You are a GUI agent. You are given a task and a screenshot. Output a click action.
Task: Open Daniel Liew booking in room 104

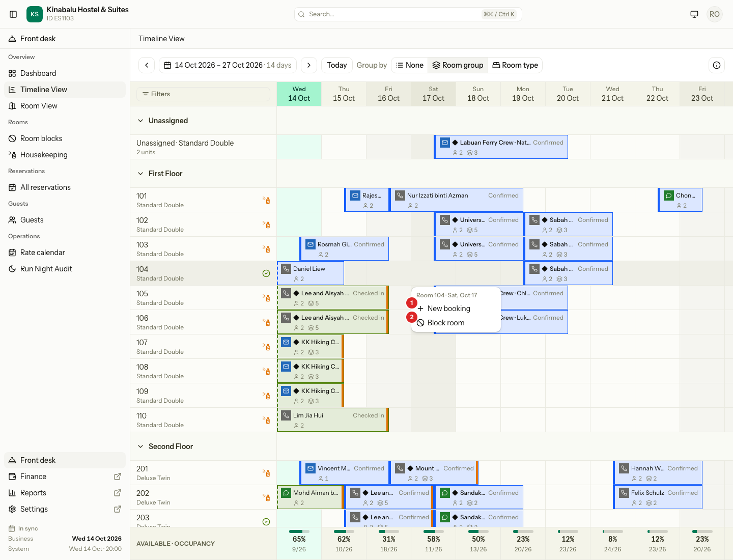click(x=311, y=273)
